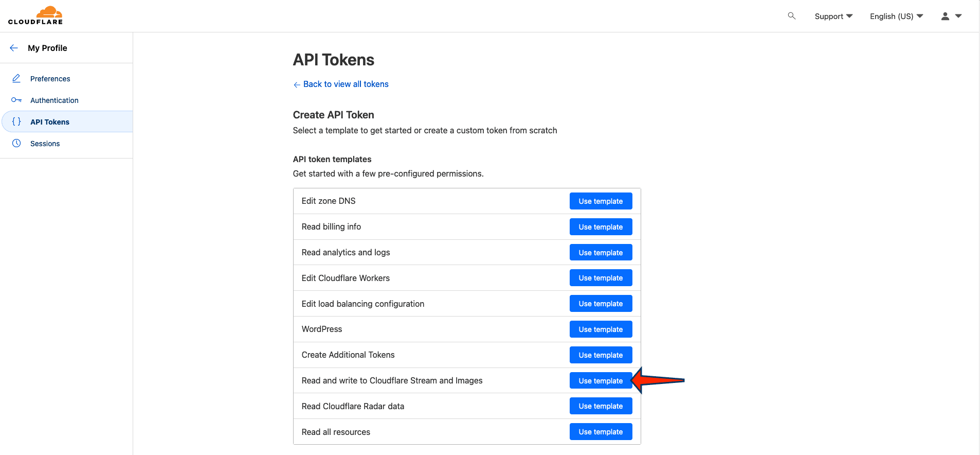Click the 'WordPress' row text
The height and width of the screenshot is (455, 980).
coord(322,329)
